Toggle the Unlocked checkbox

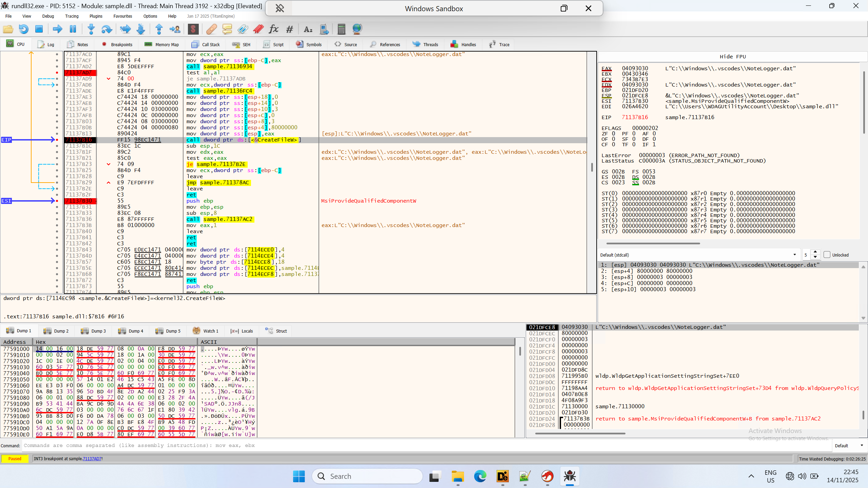coord(827,255)
